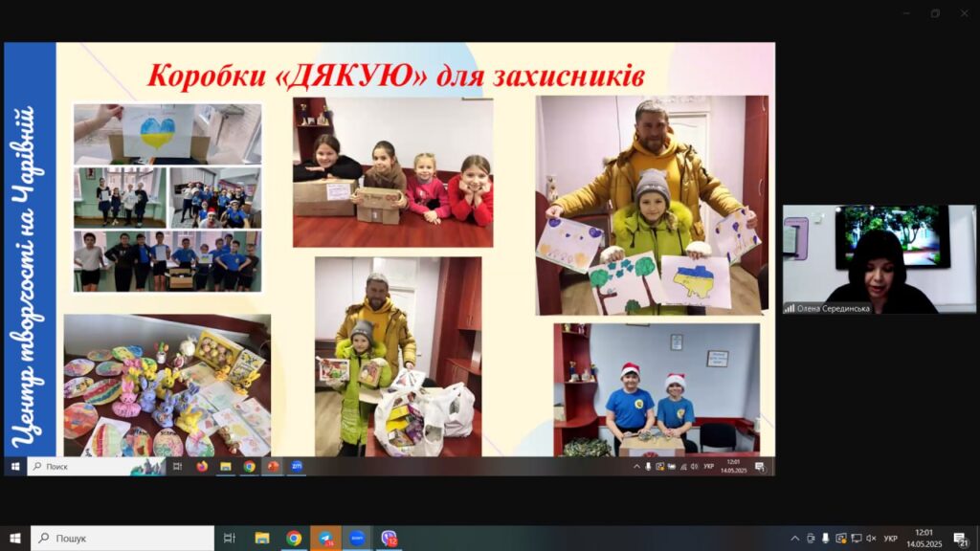Image resolution: width=980 pixels, height=551 pixels.
Task: Open File Explorer beside Пошук Task View button
Action: point(261,538)
